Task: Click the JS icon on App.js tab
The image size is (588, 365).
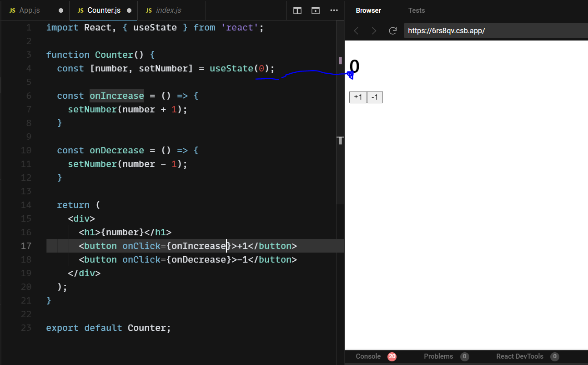Action: 12,10
